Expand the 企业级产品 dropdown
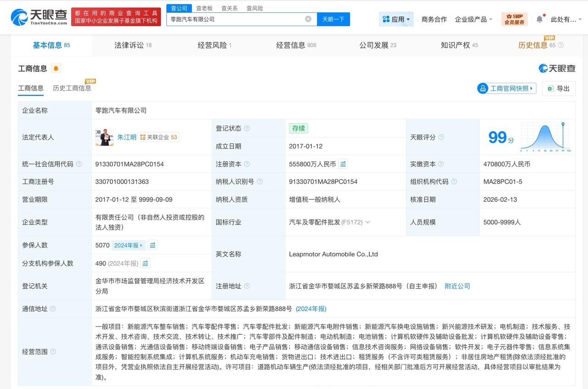Viewport: 588px width, 389px height. (474, 19)
